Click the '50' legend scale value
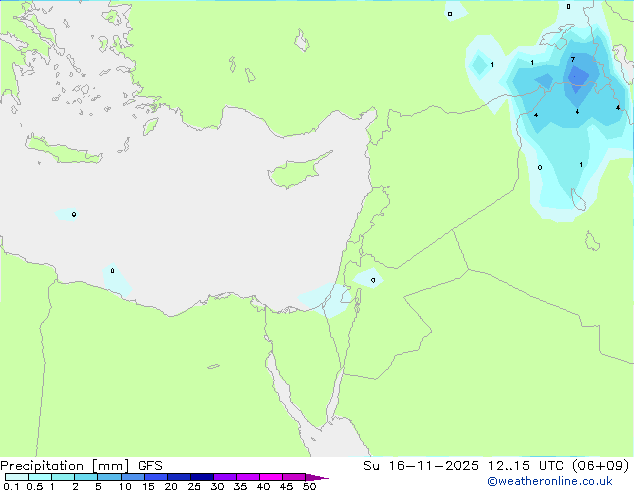Screen dimensions: 634x490 tap(309, 486)
